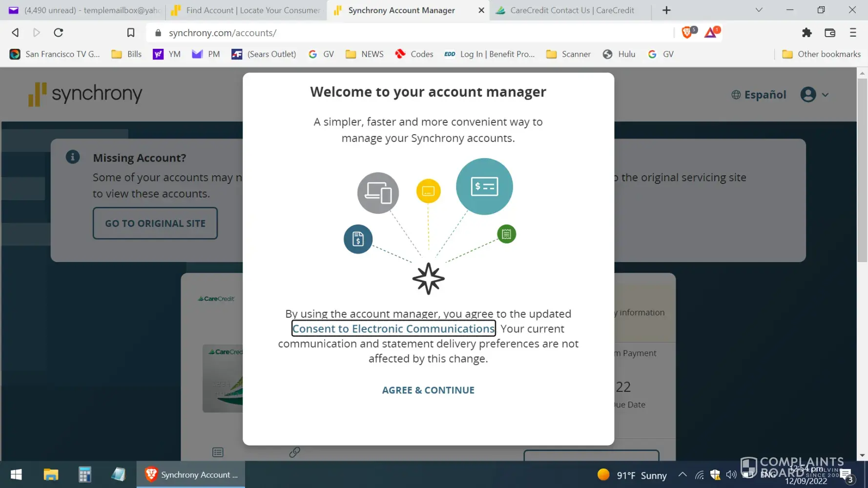
Task: Open the Wi-Fi network tray icon
Action: (x=699, y=475)
